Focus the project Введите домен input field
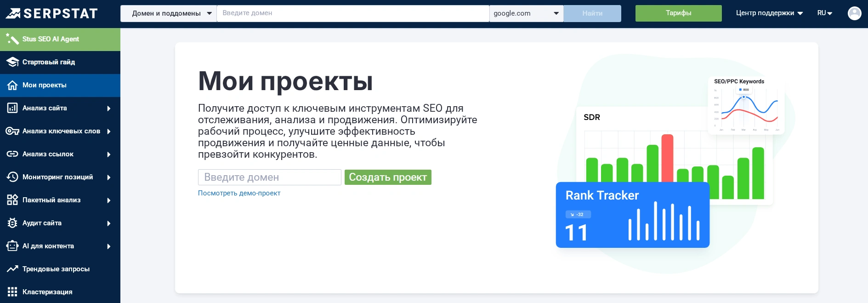Viewport: 868px width, 303px height. tap(270, 177)
